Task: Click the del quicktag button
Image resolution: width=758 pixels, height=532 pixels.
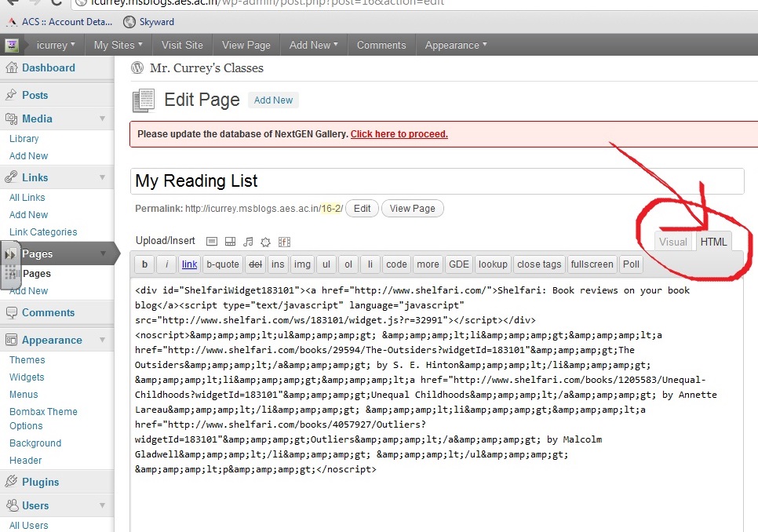Action: click(255, 264)
